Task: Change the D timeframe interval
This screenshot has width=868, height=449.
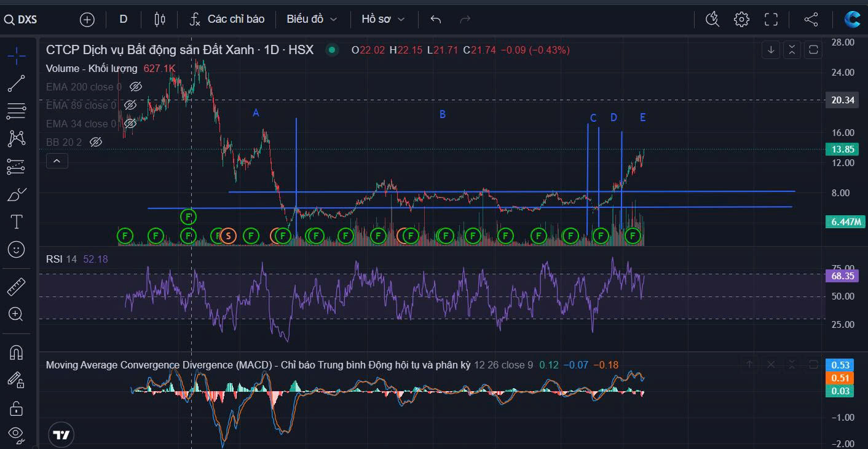Action: (x=124, y=19)
